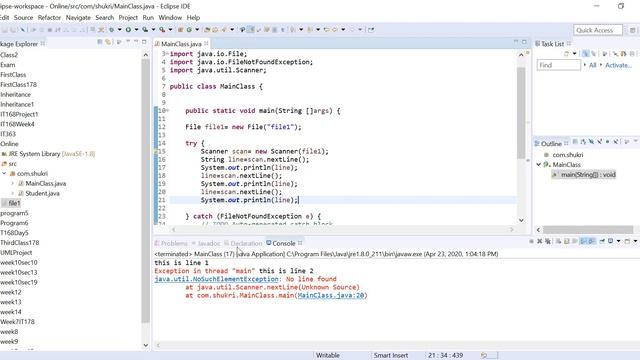Click the Coverage launch icon in toolbar
This screenshot has width=640, height=360.
144,29
